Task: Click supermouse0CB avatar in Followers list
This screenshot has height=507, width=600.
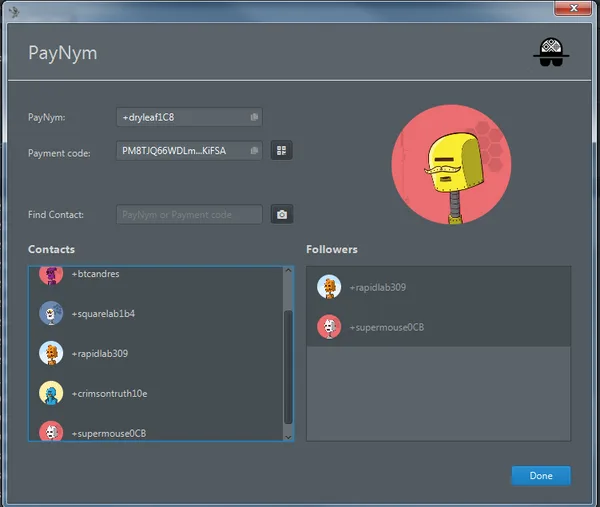Action: [x=329, y=327]
